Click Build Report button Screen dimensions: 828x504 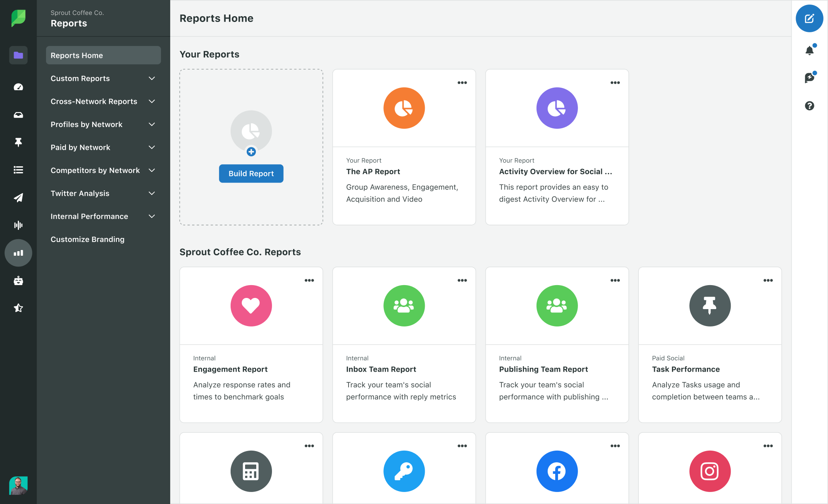click(x=251, y=174)
